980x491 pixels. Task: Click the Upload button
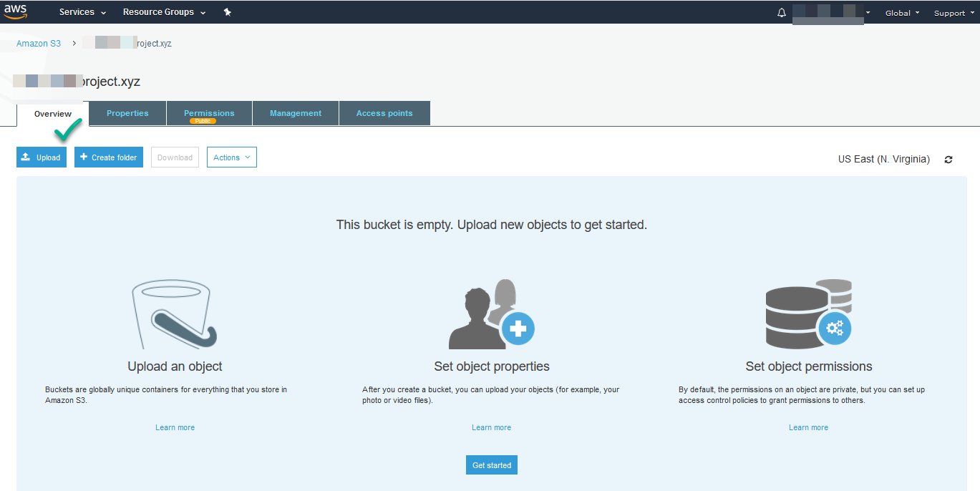[x=42, y=157]
